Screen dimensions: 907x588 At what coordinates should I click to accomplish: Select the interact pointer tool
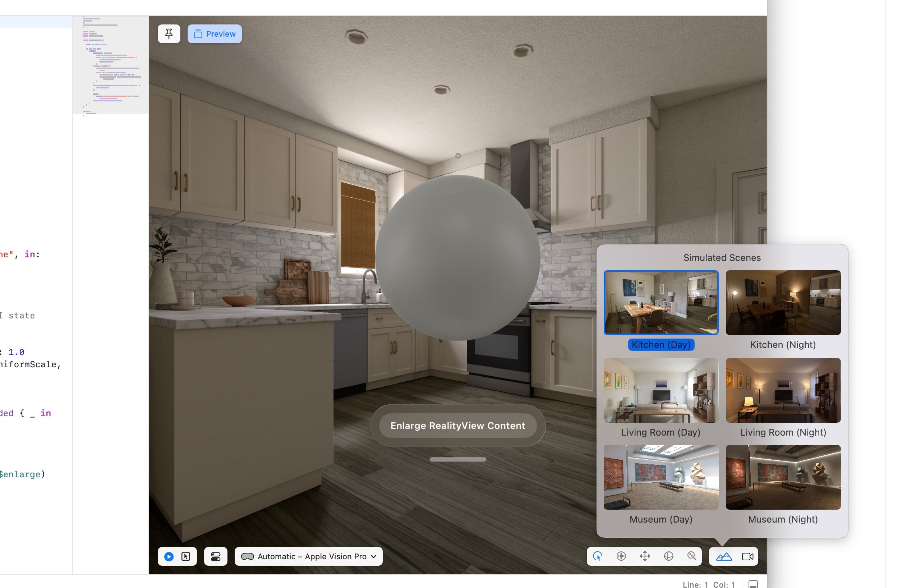coord(598,556)
